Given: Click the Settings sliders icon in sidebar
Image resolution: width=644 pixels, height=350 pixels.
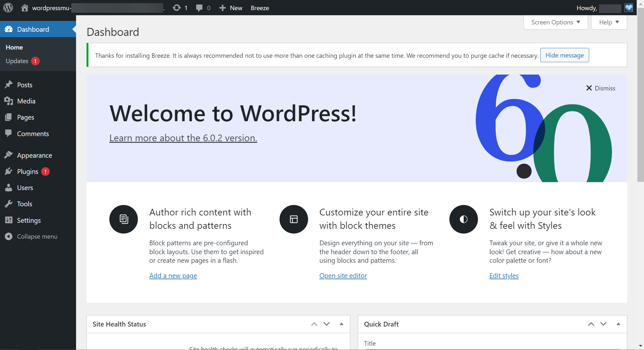Looking at the screenshot, I should (9, 220).
